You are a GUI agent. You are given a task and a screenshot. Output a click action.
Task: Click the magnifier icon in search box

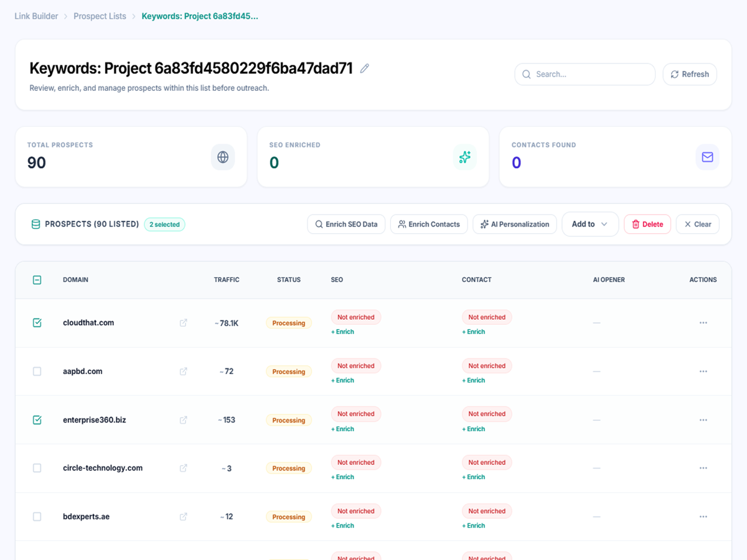click(527, 74)
